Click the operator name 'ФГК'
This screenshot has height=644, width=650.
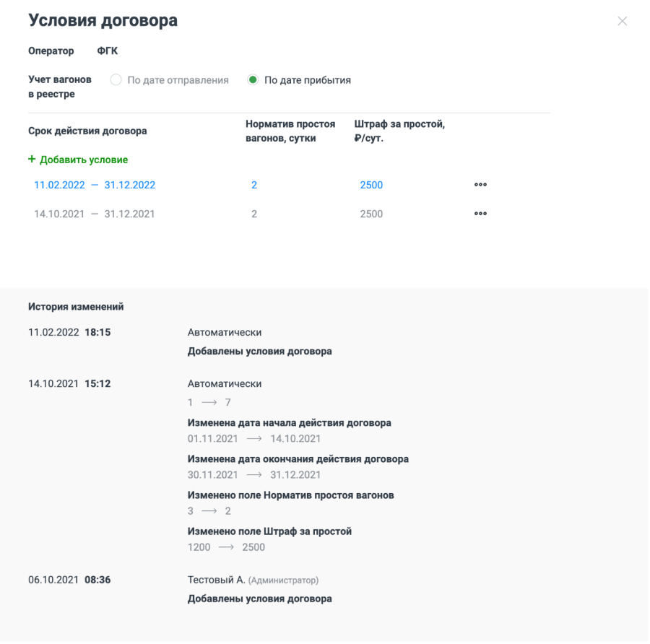tap(108, 51)
